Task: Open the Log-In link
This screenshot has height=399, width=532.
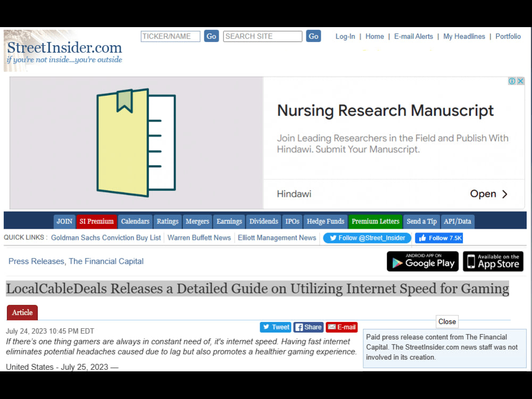Action: click(345, 36)
